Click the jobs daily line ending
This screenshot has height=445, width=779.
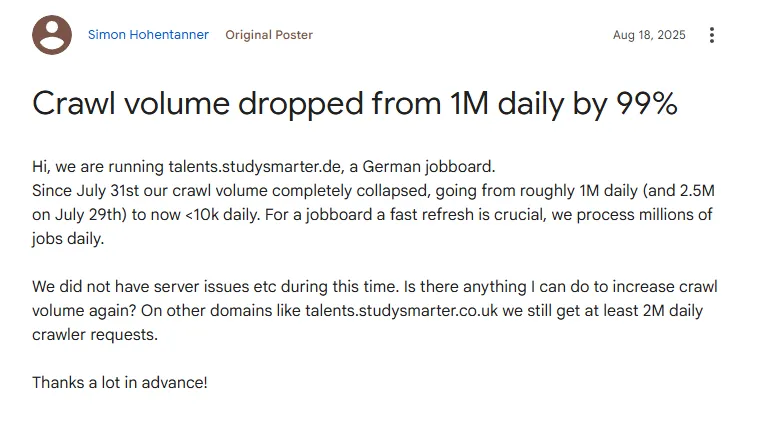[68, 238]
